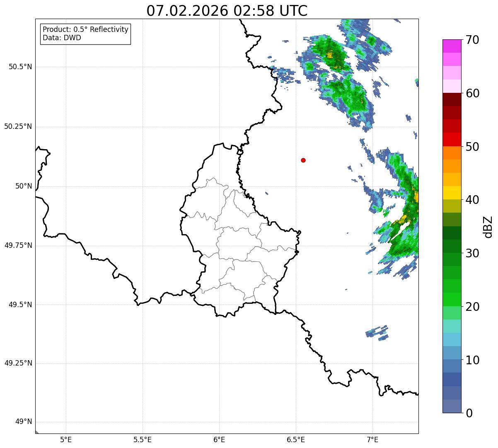Click the latitude label 50.25°N
The width and height of the screenshot is (498, 448).
point(18,126)
